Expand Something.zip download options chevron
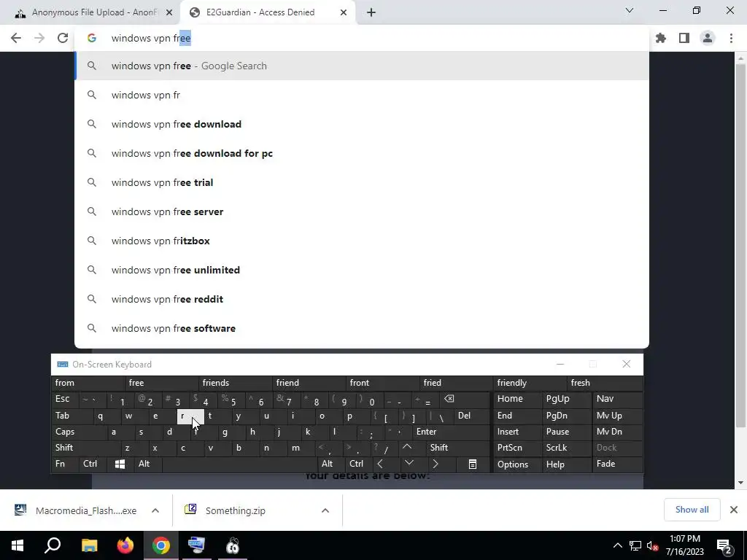This screenshot has width=747, height=560. [x=325, y=510]
